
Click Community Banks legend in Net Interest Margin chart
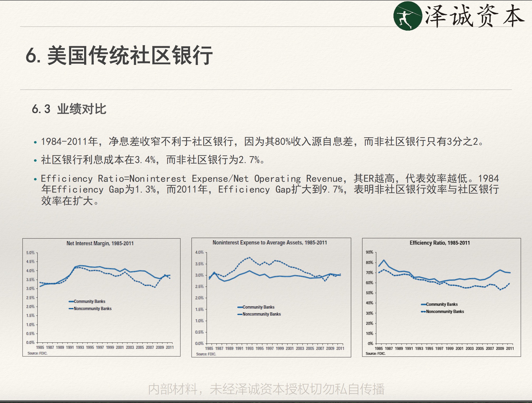87,301
